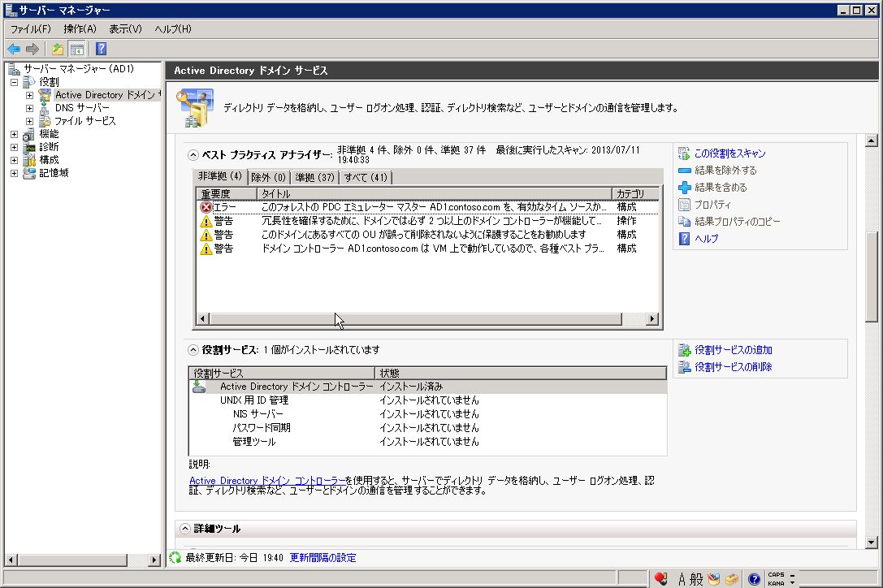The width and height of the screenshot is (883, 588).
Task: Click the Forward arrow toolbar icon
Action: coord(32,49)
